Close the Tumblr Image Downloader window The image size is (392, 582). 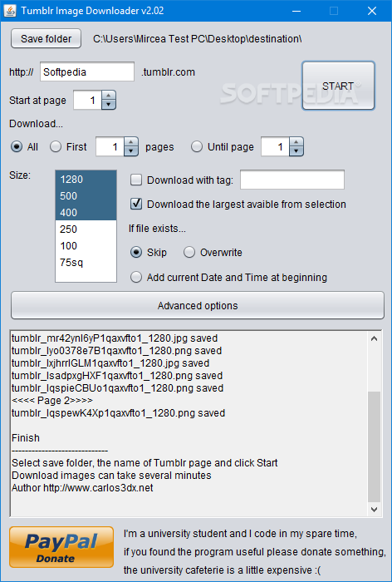(372, 11)
